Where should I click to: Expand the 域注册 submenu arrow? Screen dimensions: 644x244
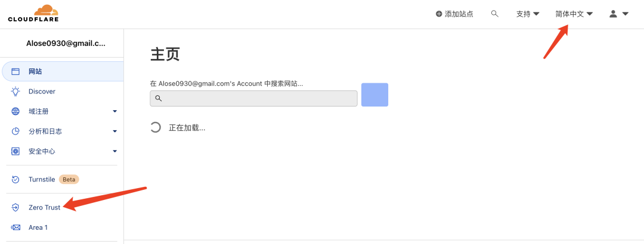coord(115,111)
